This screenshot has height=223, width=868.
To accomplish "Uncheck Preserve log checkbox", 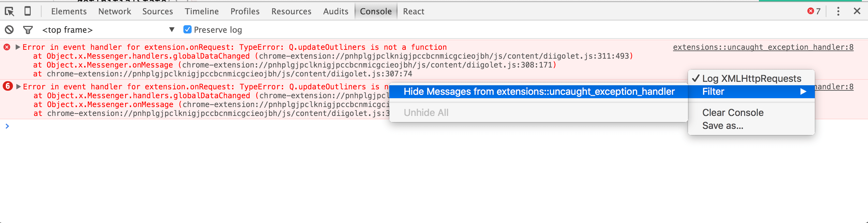I will [187, 30].
